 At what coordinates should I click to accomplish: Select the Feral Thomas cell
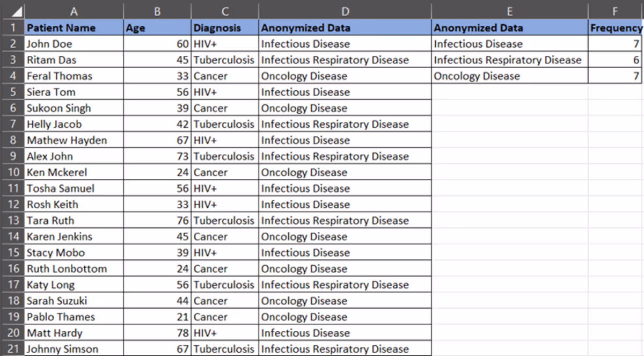(x=74, y=76)
